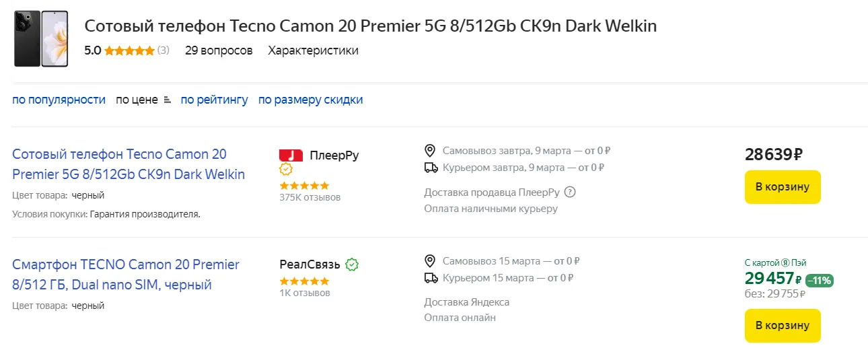Sort offers по популярности

[59, 100]
